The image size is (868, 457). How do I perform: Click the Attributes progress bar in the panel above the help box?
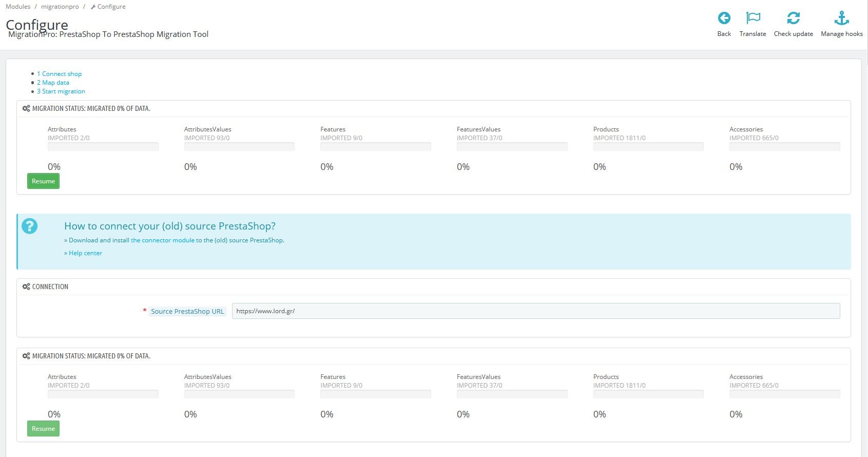(103, 146)
